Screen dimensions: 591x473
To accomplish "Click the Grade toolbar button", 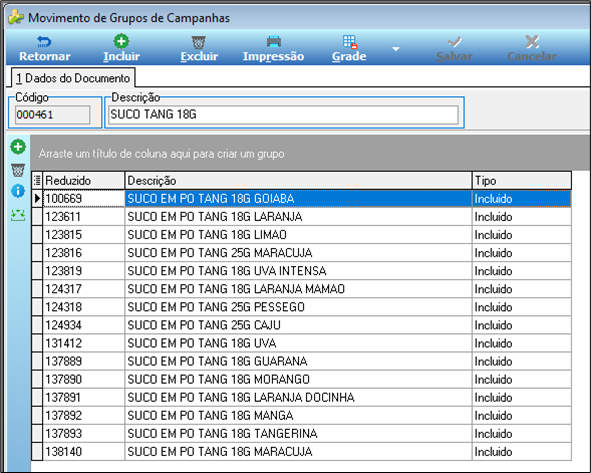I will (x=349, y=49).
